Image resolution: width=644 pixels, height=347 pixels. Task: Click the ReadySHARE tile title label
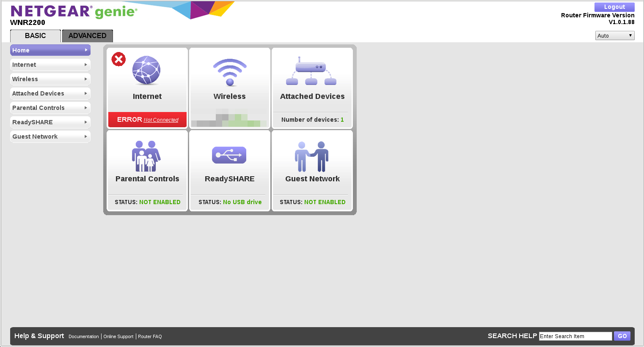230,179
